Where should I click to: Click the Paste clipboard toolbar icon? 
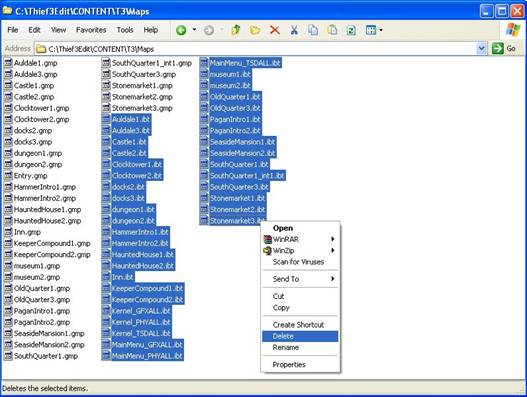[x=332, y=30]
